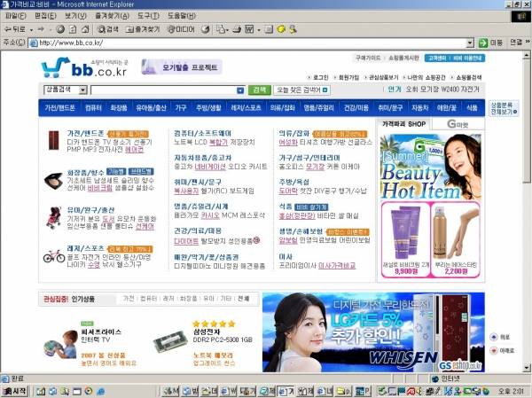Open the 즐겨찾기 (Favorites) toolbar button

click(x=143, y=29)
